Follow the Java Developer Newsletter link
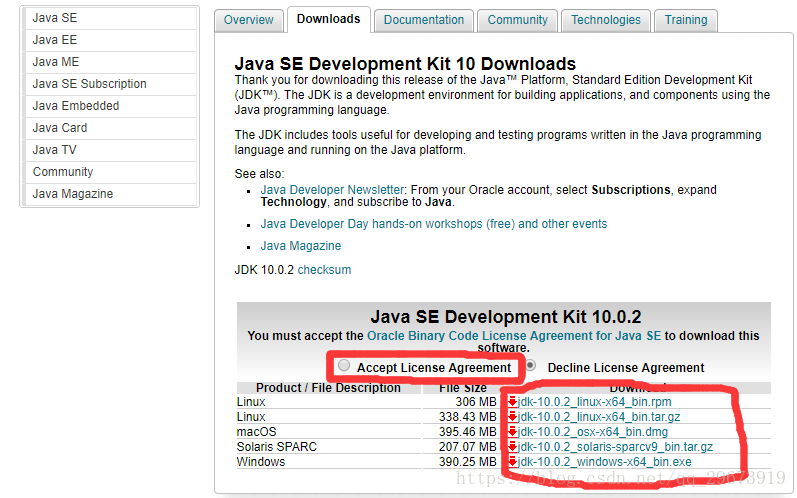 (x=332, y=190)
